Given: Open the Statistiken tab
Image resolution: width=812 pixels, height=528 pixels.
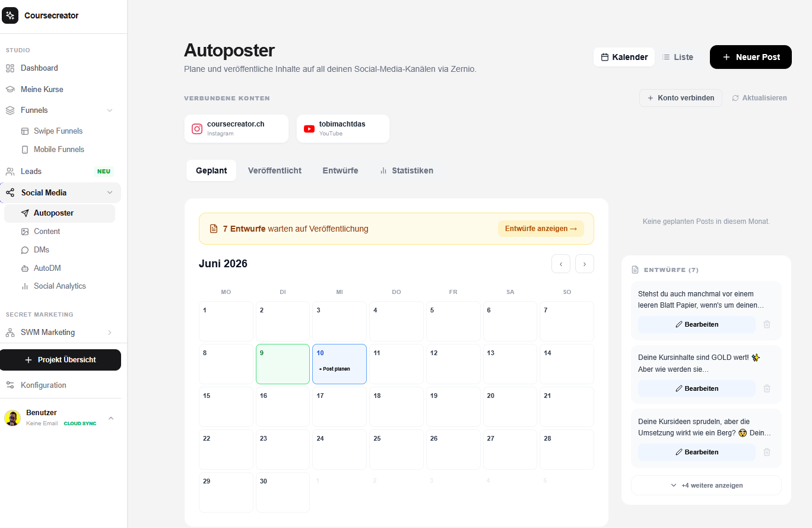Looking at the screenshot, I should pyautogui.click(x=407, y=170).
